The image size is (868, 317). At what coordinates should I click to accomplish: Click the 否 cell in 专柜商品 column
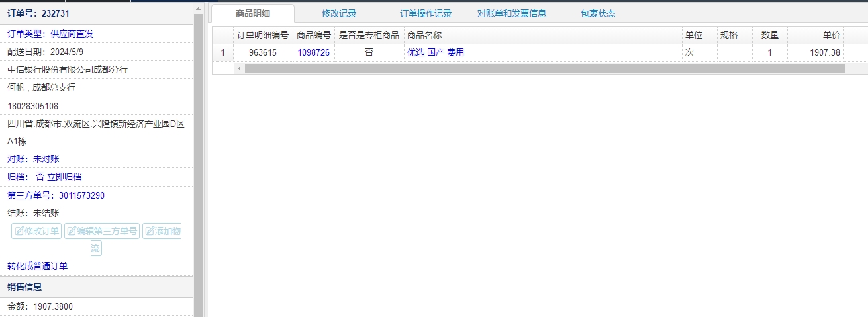(369, 52)
